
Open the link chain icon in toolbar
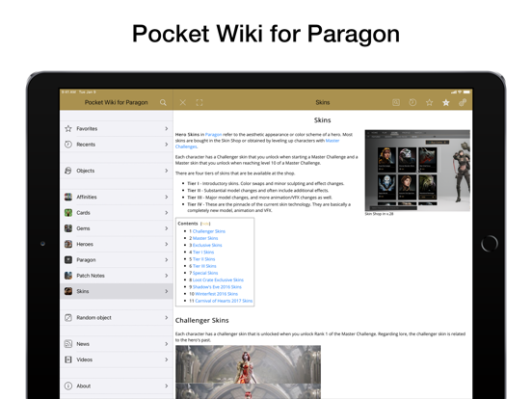pyautogui.click(x=463, y=102)
